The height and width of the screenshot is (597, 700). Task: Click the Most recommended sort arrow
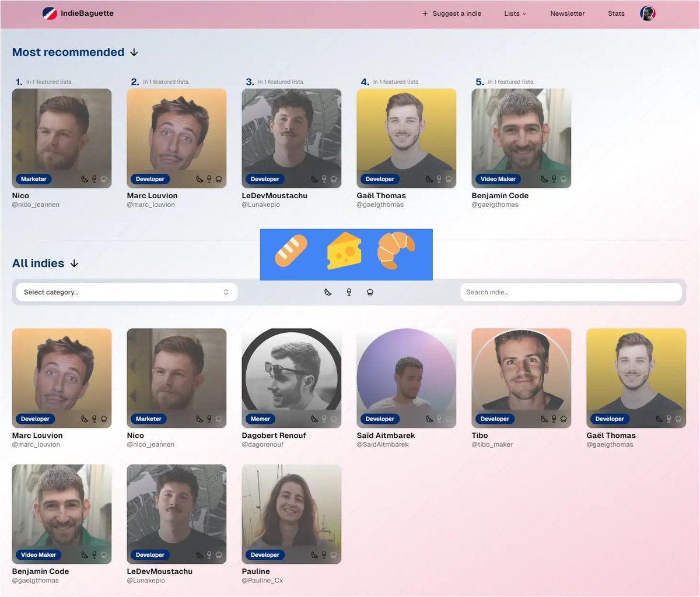134,52
